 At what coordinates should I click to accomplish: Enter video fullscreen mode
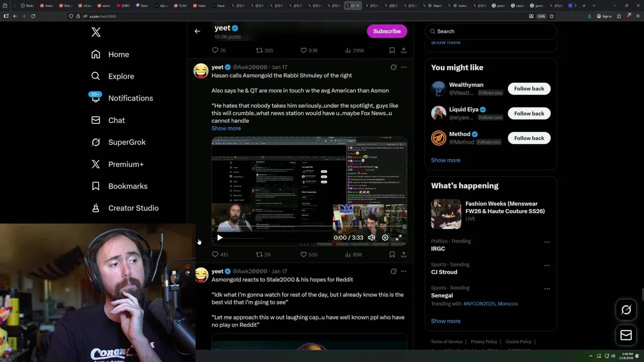tap(398, 237)
